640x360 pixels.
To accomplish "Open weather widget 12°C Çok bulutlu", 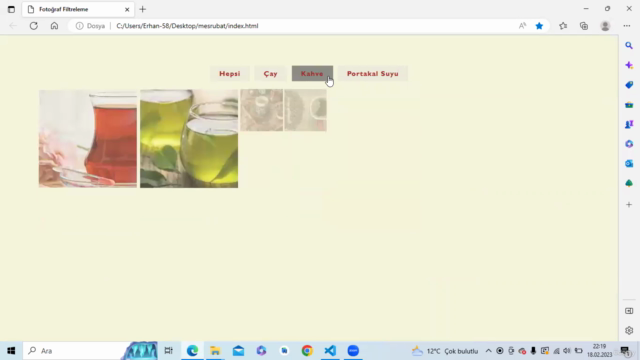I will [x=445, y=351].
